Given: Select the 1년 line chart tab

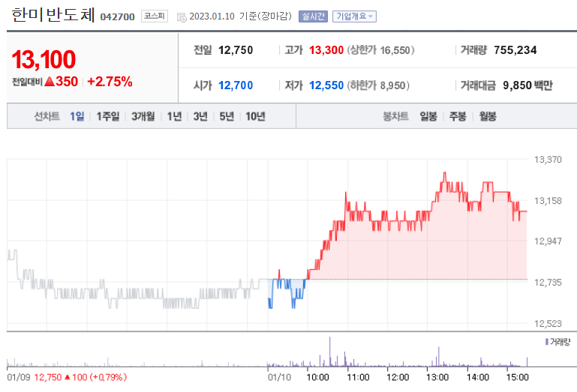Looking at the screenshot, I should [x=174, y=117].
